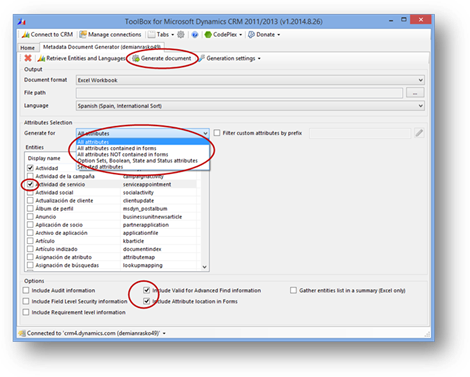This screenshot has height=377, width=470.
Task: Collapse the Generate for dropdown
Action: (205, 133)
